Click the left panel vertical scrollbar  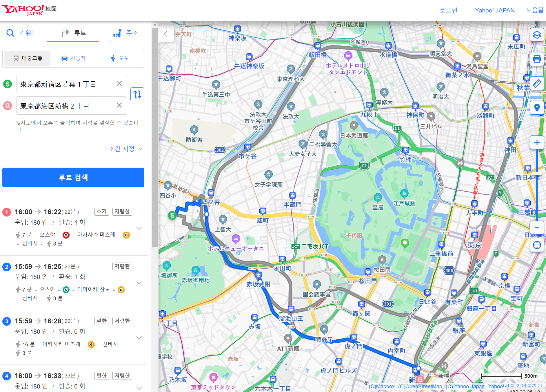[x=155, y=138]
